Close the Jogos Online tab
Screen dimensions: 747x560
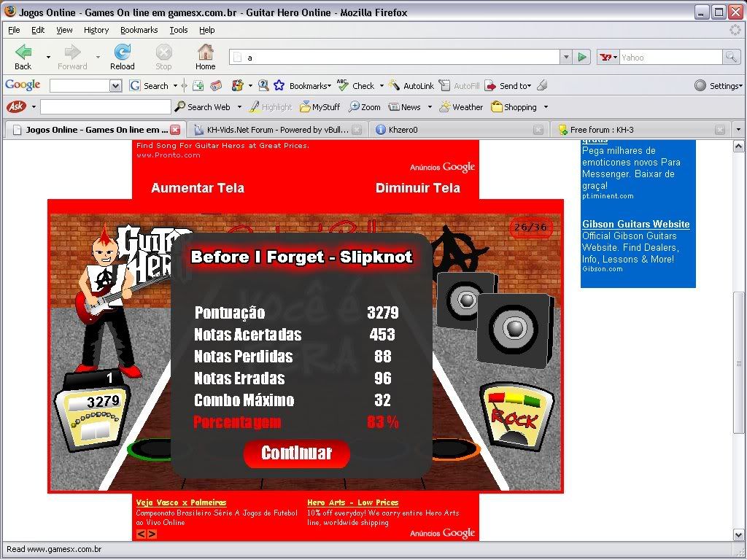coord(175,130)
